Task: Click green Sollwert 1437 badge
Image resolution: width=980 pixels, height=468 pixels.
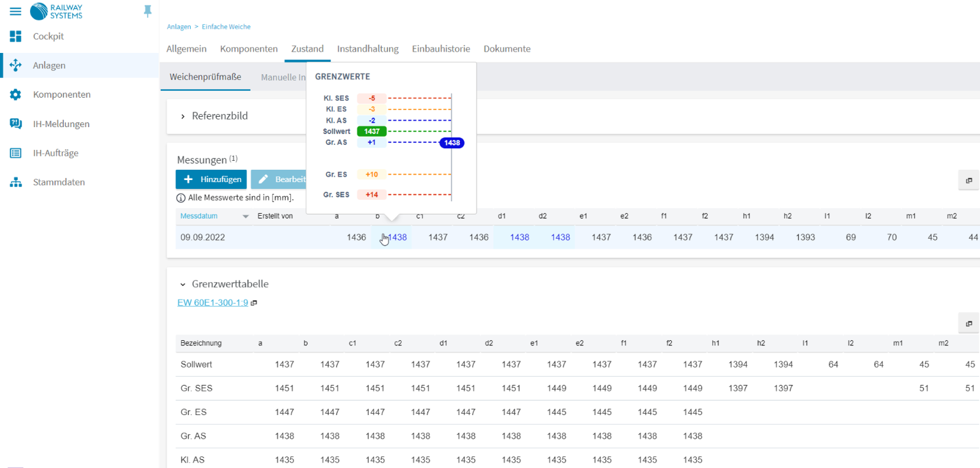Action: 372,132
